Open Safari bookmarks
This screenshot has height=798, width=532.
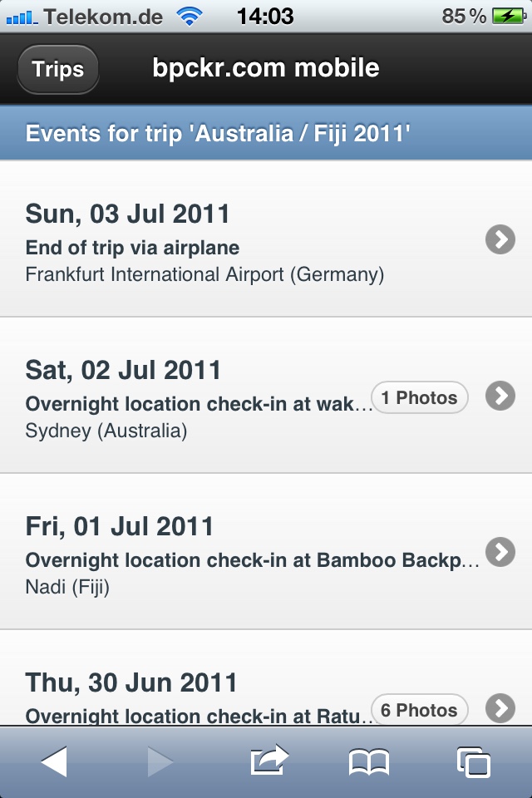(x=372, y=760)
